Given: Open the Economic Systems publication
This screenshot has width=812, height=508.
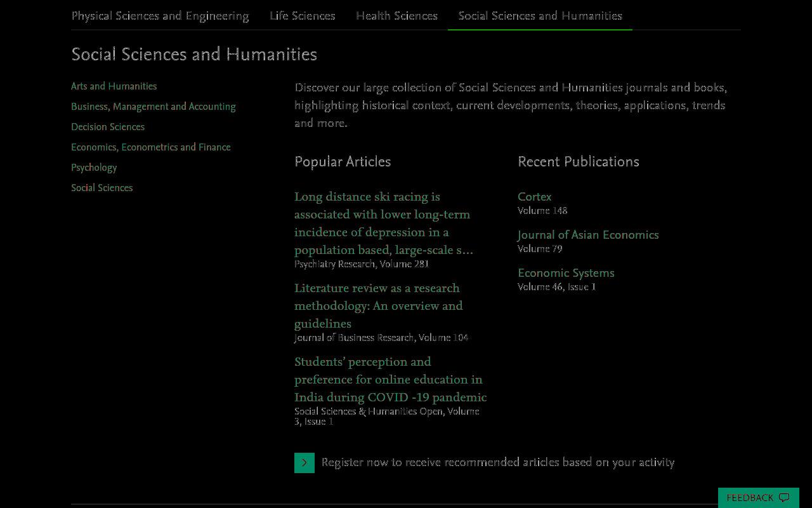Looking at the screenshot, I should coord(566,273).
